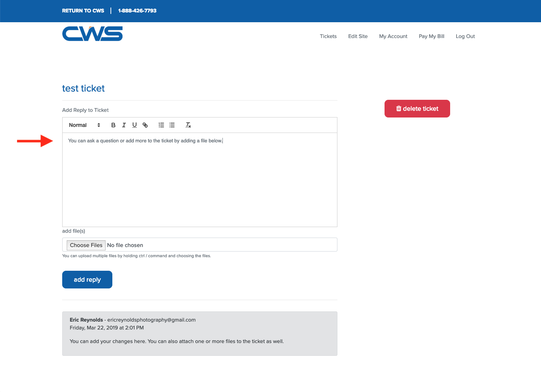Underline text using the toolbar icon
Viewport: 541px width, 392px height.
(x=134, y=125)
